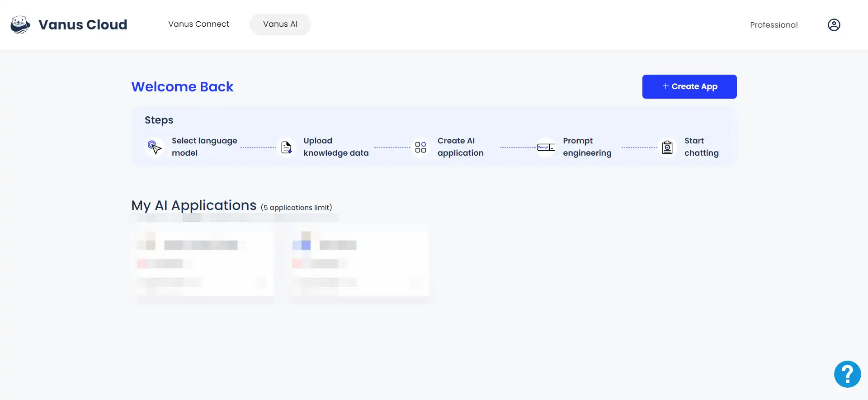
Task: Click the Steps heading
Action: pyautogui.click(x=159, y=120)
